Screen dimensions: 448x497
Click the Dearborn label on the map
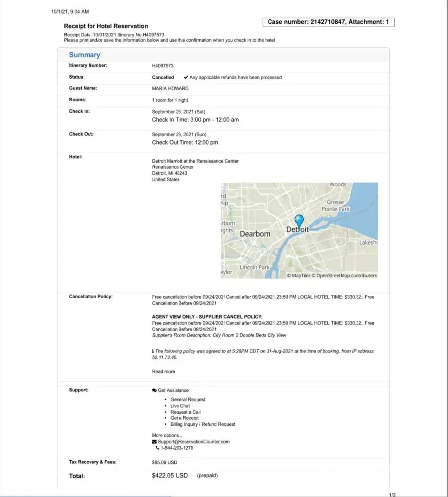tap(255, 234)
